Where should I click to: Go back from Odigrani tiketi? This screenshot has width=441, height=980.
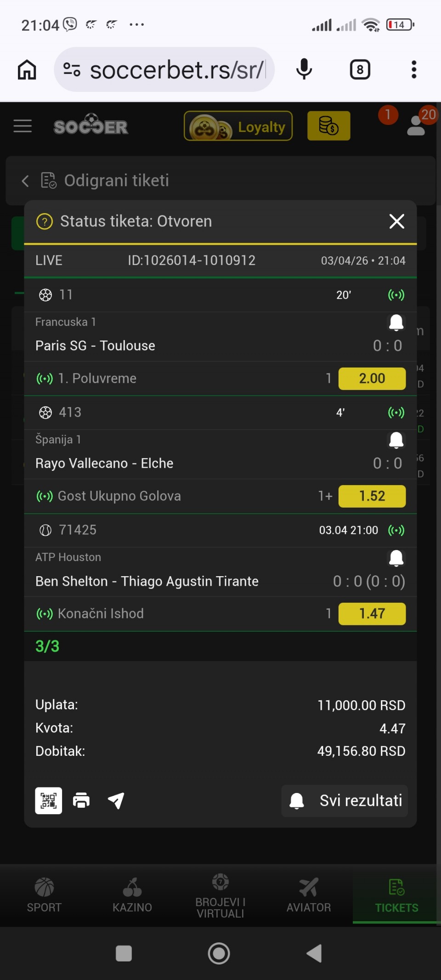25,181
